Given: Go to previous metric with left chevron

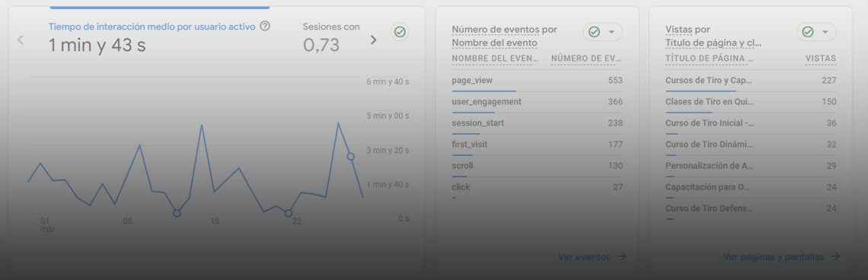Looking at the screenshot, I should (x=21, y=40).
